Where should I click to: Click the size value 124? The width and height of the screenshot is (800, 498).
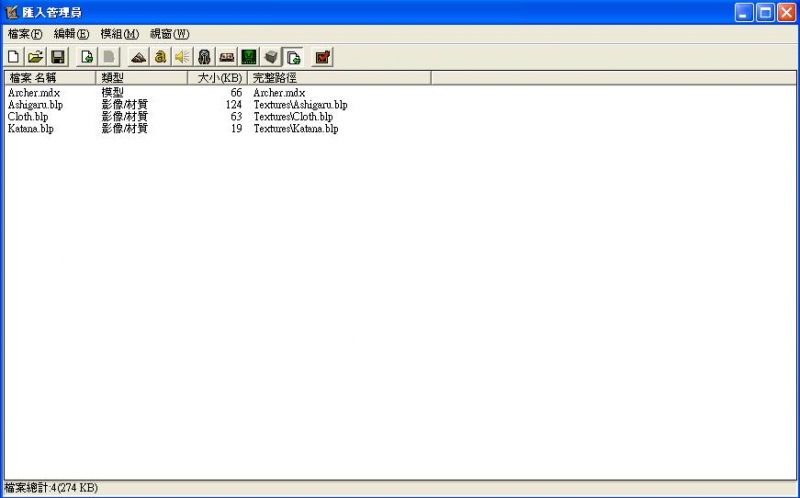[x=234, y=105]
